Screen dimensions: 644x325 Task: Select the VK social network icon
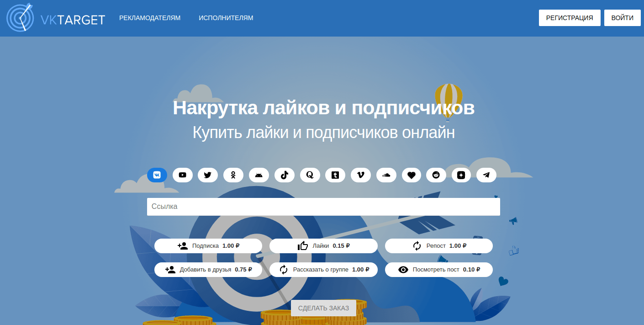point(157,175)
